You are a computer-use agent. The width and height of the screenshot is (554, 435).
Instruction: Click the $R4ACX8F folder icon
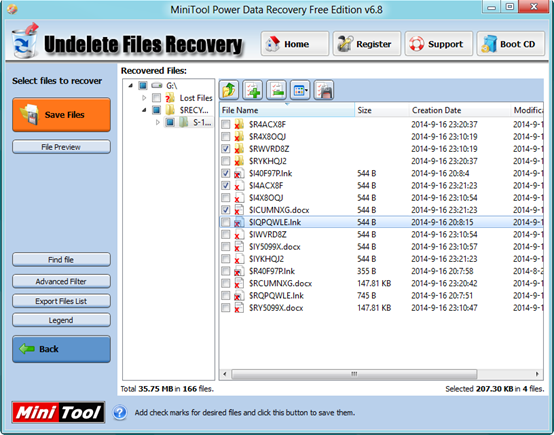pos(239,124)
